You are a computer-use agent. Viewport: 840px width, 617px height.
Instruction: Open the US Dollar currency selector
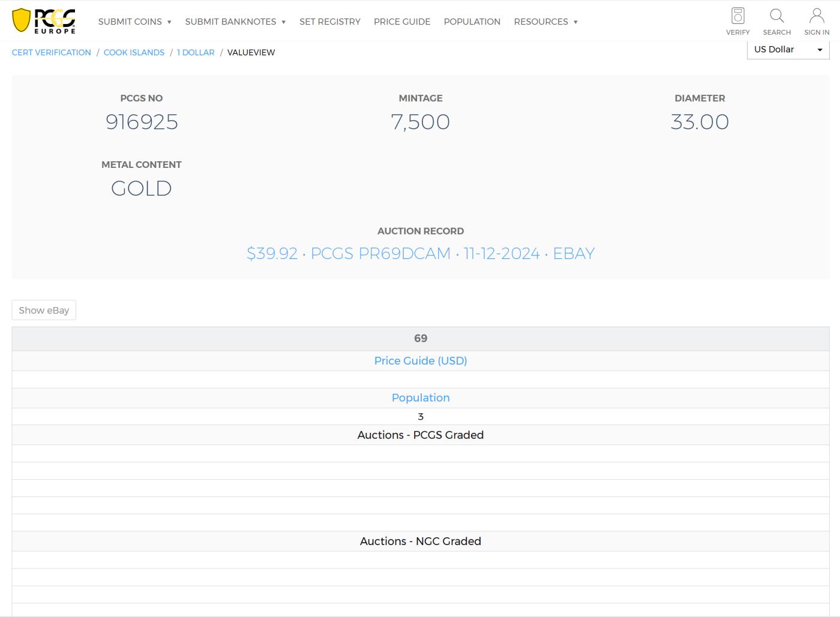[x=788, y=50]
